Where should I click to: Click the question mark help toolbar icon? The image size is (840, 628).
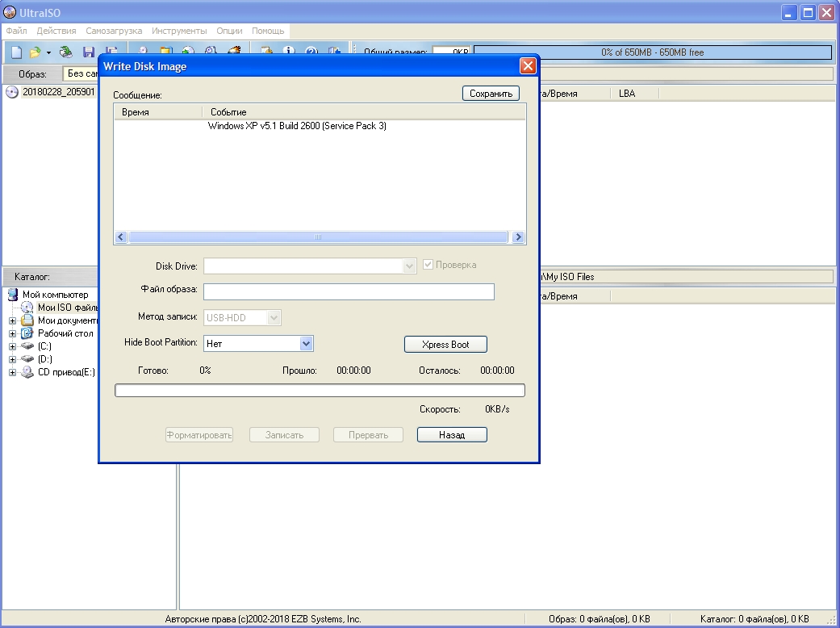pyautogui.click(x=311, y=50)
